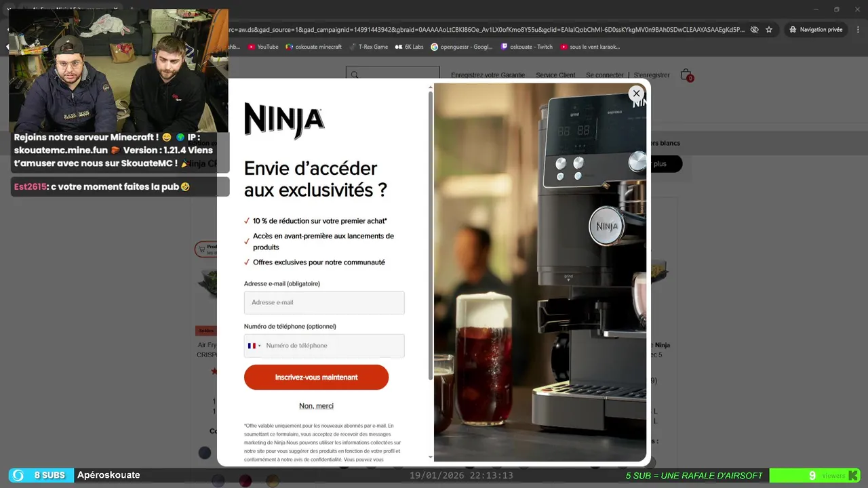Open the openguessr Google bookmark
The width and height of the screenshot is (868, 488).
(x=462, y=47)
